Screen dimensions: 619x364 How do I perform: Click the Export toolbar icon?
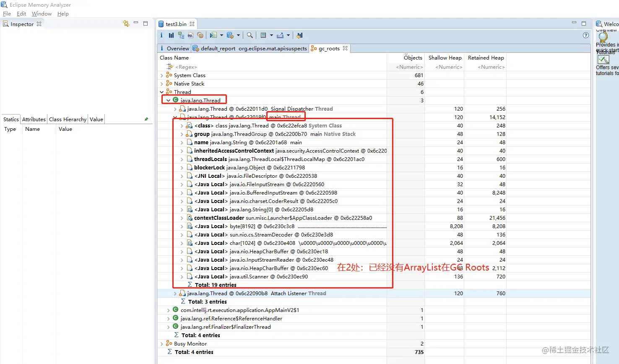280,35
